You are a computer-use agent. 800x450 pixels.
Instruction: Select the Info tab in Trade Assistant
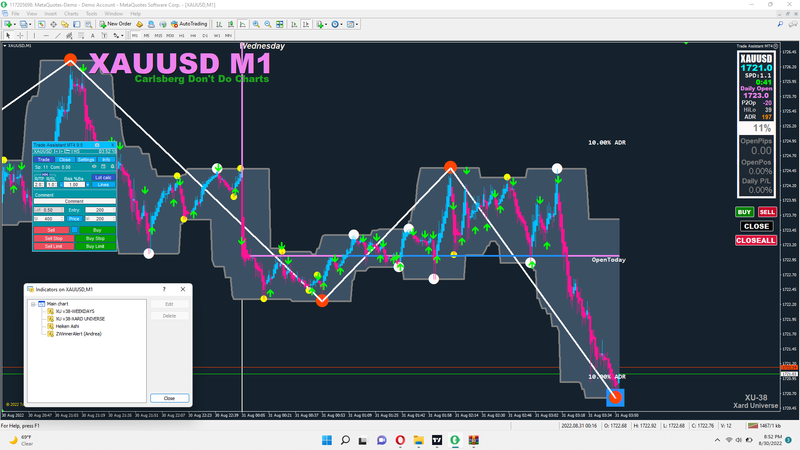106,160
